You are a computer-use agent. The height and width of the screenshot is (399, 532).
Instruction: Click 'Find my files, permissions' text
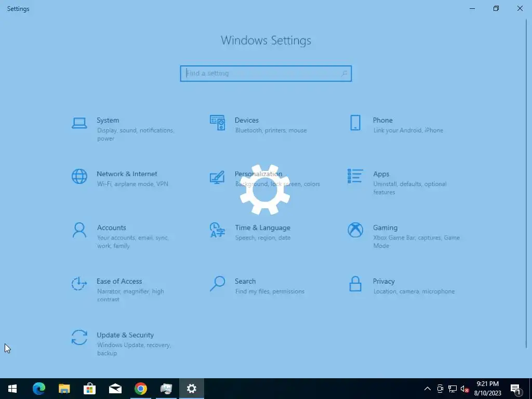pyautogui.click(x=270, y=291)
